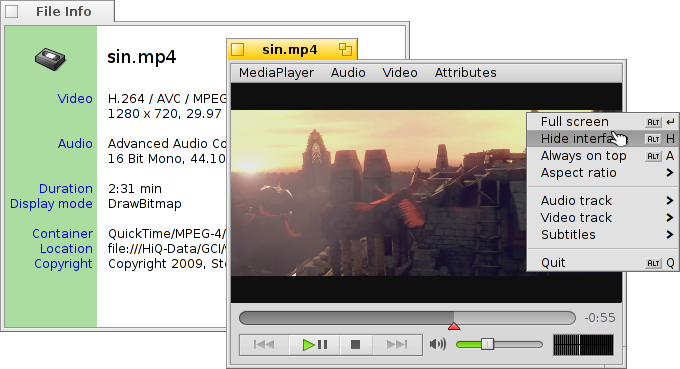Click the Duration label in File Info

pyautogui.click(x=65, y=189)
